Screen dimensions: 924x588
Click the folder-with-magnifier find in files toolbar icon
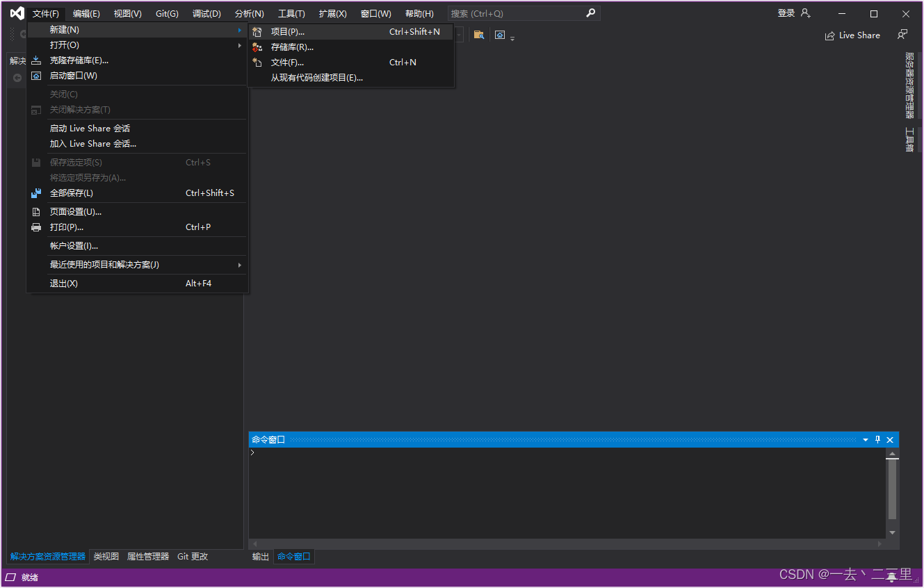pyautogui.click(x=479, y=35)
